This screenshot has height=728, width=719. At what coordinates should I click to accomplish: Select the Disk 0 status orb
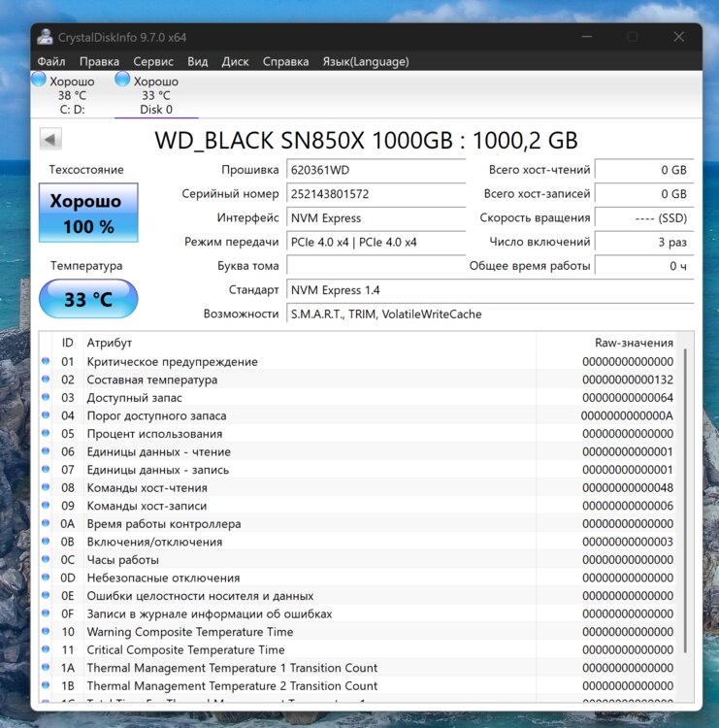click(x=123, y=81)
